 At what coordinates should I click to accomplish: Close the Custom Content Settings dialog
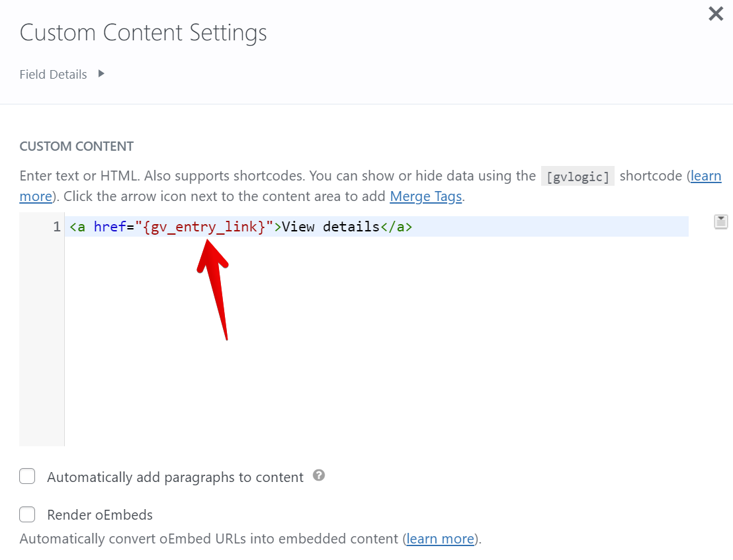[x=716, y=14]
